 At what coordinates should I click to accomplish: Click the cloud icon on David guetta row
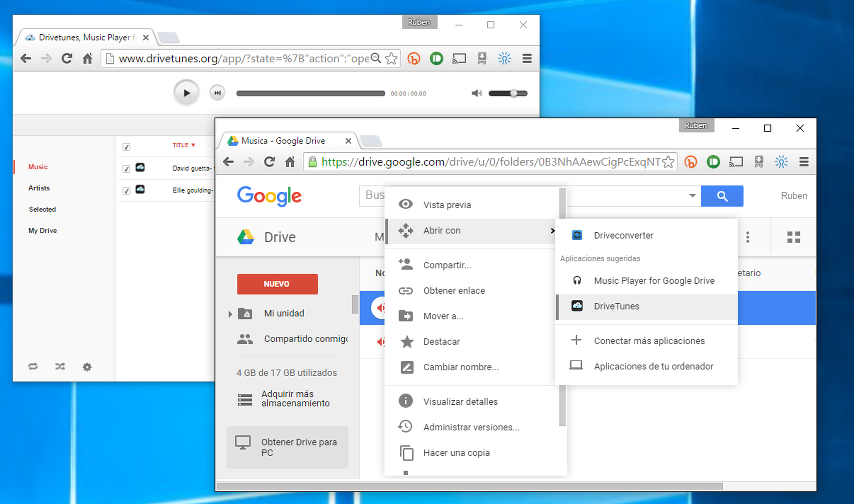click(140, 167)
